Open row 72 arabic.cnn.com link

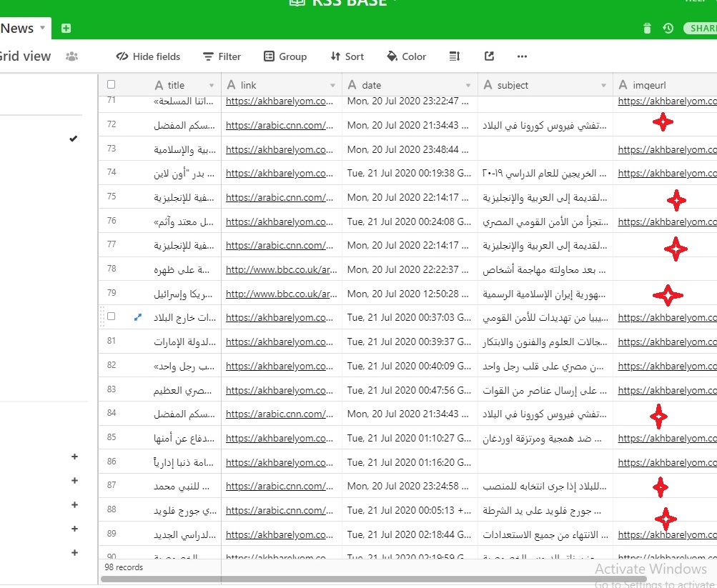tap(280, 125)
